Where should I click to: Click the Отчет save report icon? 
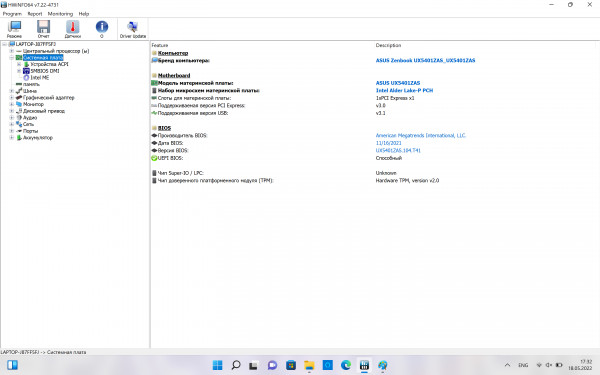tap(43, 29)
